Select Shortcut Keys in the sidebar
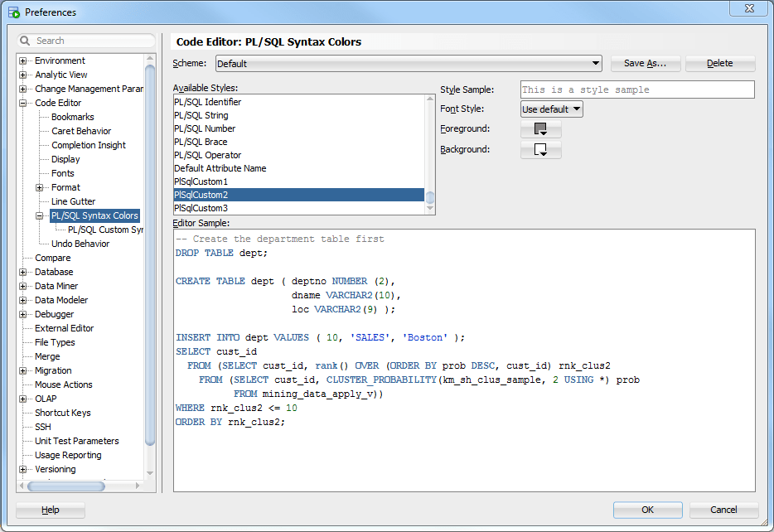The width and height of the screenshot is (774, 532). click(x=62, y=413)
